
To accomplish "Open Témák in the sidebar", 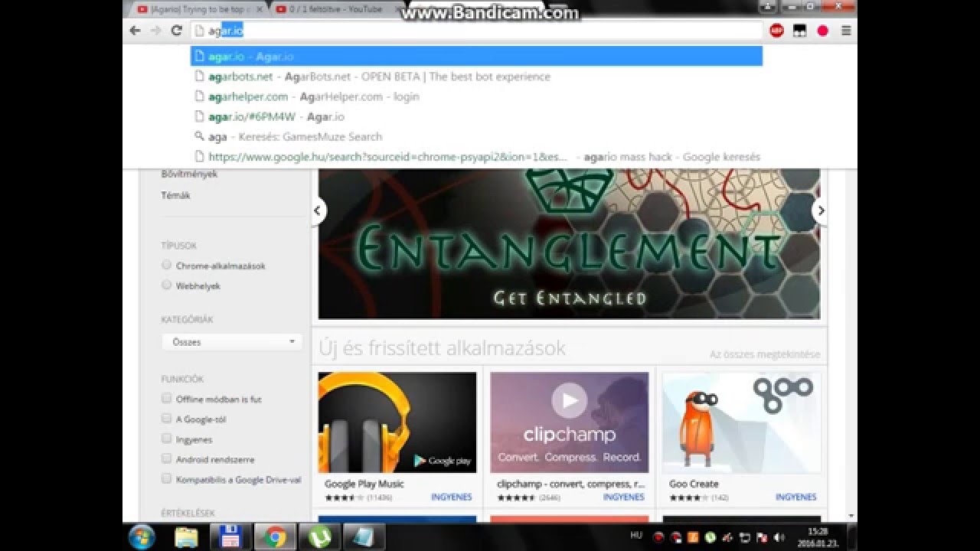I will point(175,195).
